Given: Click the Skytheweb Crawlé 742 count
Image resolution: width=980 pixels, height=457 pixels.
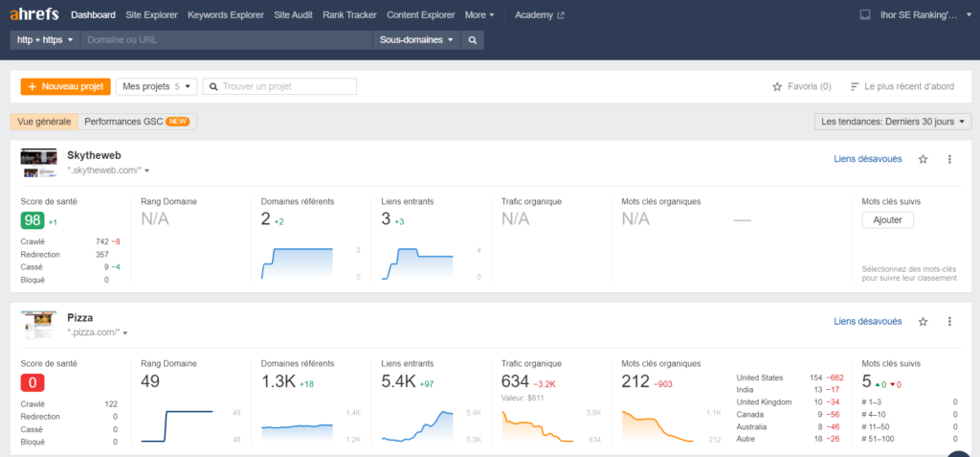Looking at the screenshot, I should click(x=102, y=241).
